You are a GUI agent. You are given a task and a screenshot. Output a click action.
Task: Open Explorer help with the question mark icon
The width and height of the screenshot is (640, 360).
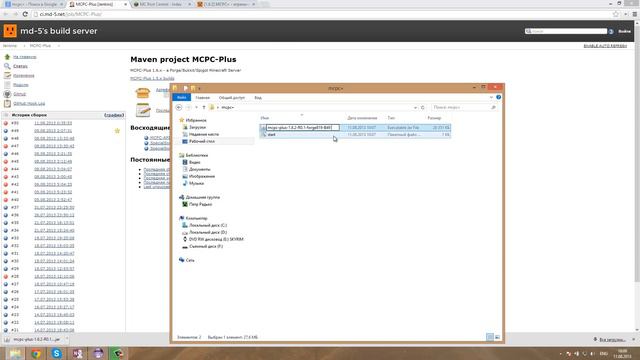click(498, 97)
